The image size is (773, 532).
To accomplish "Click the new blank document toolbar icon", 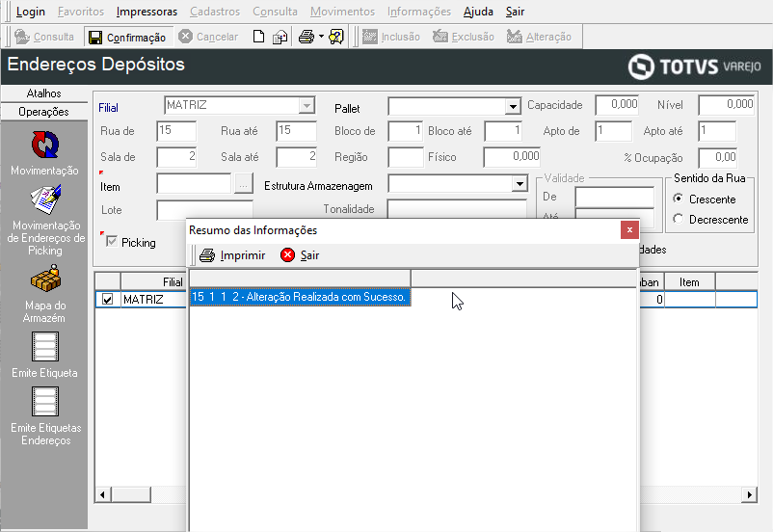I will [258, 37].
